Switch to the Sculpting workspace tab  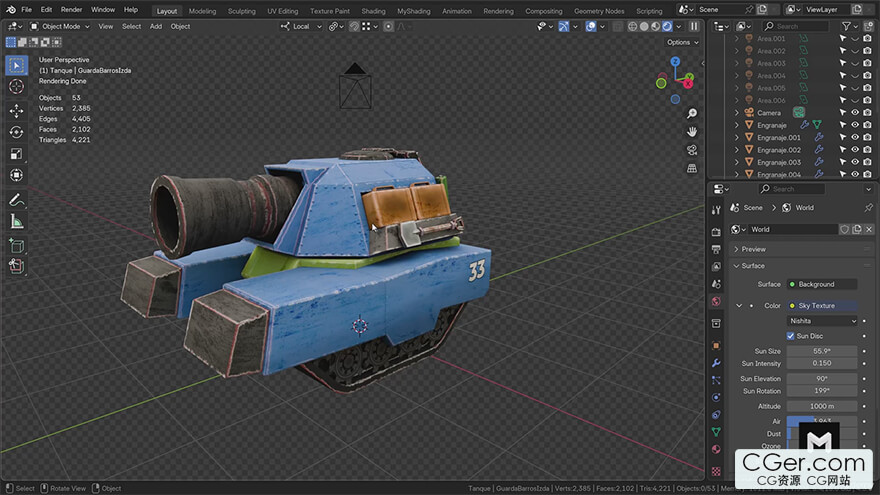point(241,11)
